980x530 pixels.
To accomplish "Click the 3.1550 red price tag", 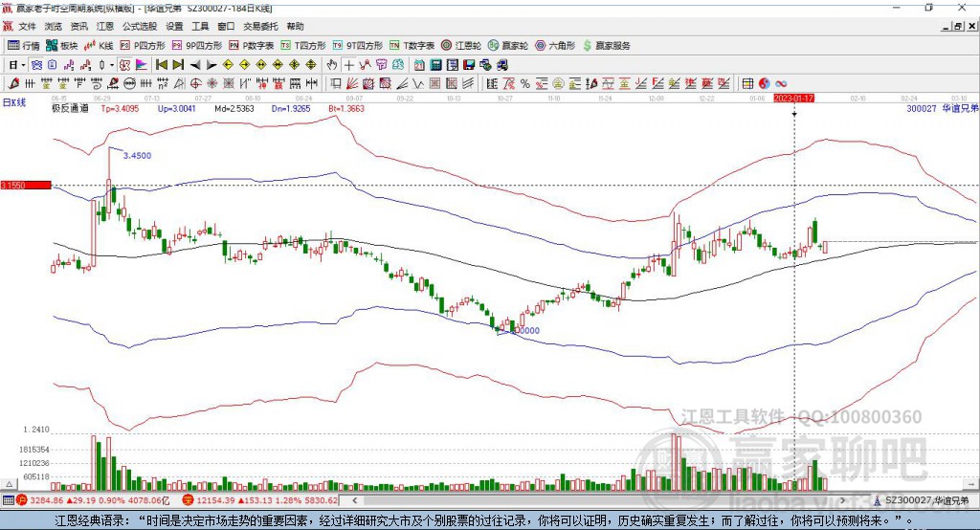I will [x=26, y=185].
